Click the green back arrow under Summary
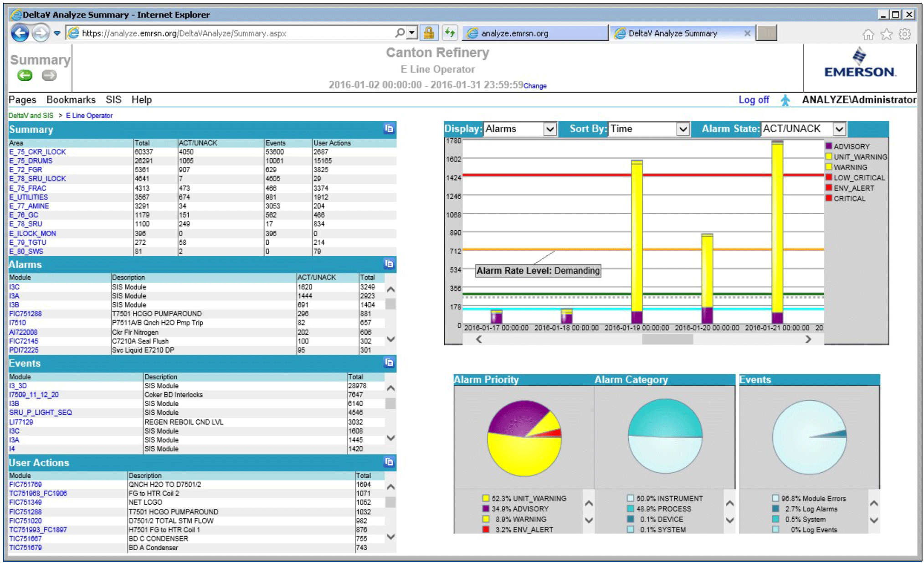924x563 pixels. (26, 76)
